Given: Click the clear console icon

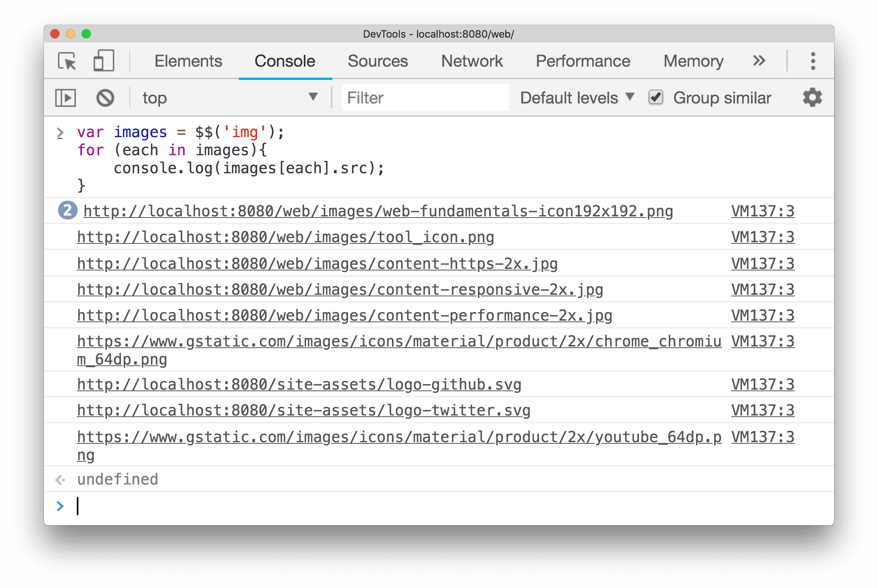Looking at the screenshot, I should (x=104, y=98).
